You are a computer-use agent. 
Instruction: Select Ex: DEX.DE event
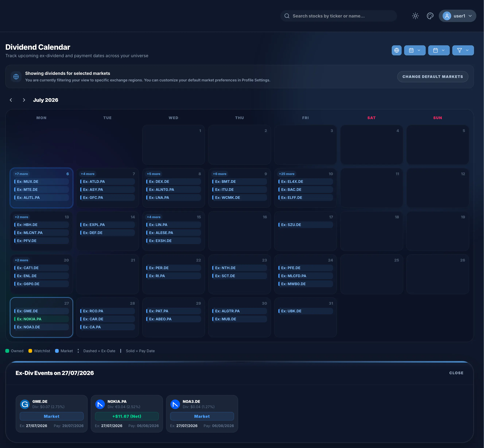[x=174, y=182]
